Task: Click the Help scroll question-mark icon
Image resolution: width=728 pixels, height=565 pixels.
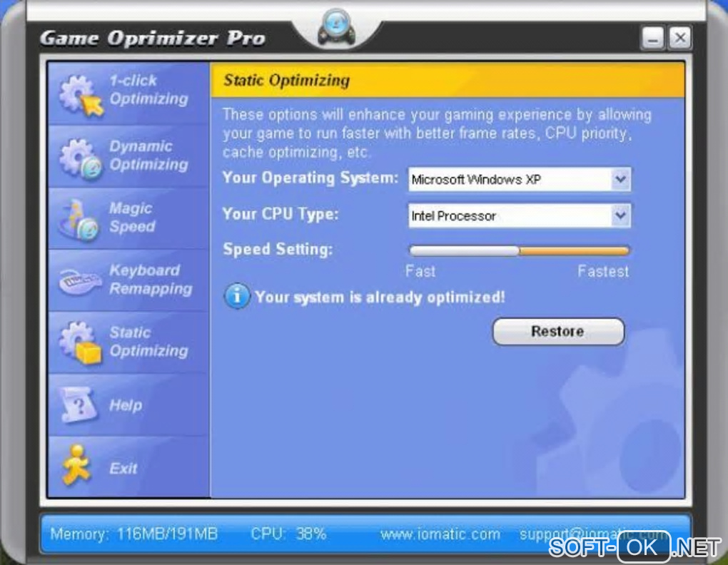Action: click(79, 404)
